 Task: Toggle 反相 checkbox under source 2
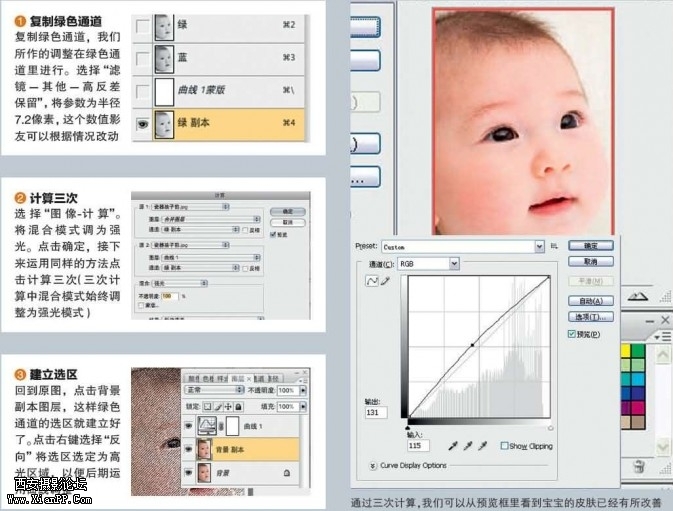pos(245,268)
